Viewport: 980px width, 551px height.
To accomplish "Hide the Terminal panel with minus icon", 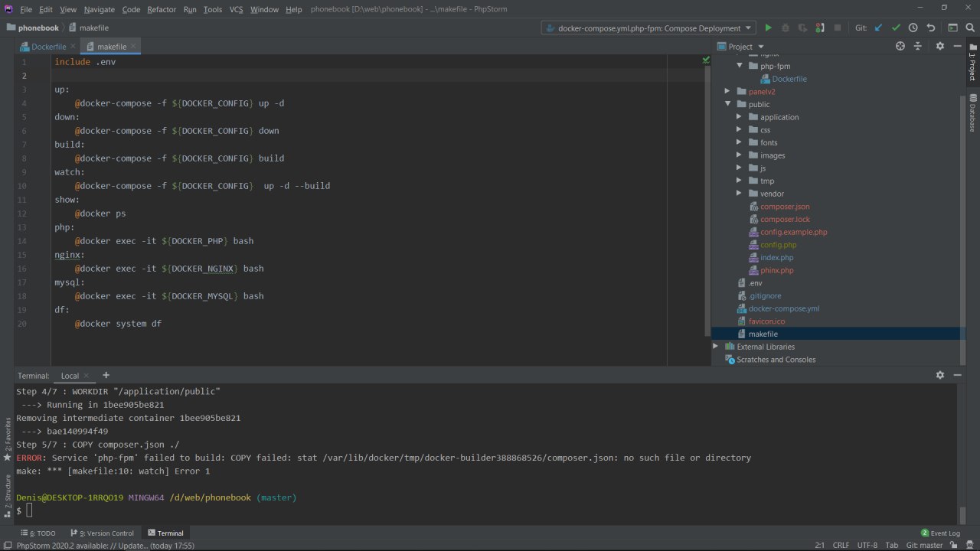I will point(958,375).
